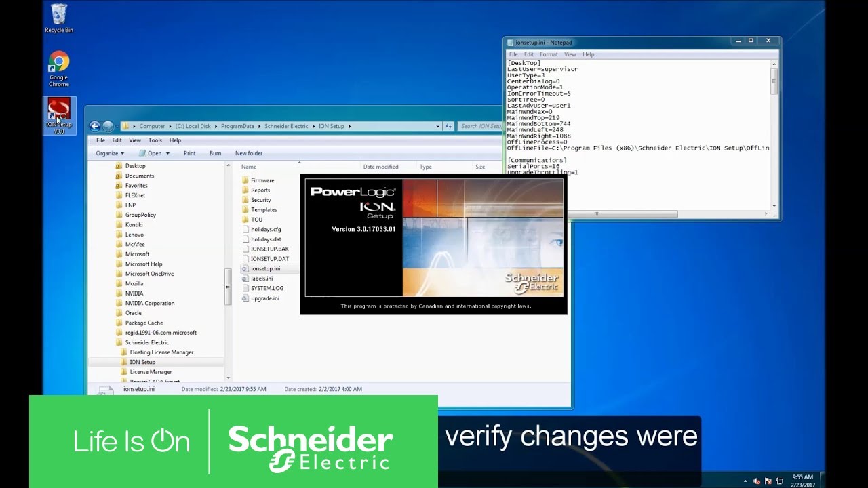Expand breadcrumb arrow after ION Setup
Viewport: 868px width, 488px height.
tap(350, 126)
